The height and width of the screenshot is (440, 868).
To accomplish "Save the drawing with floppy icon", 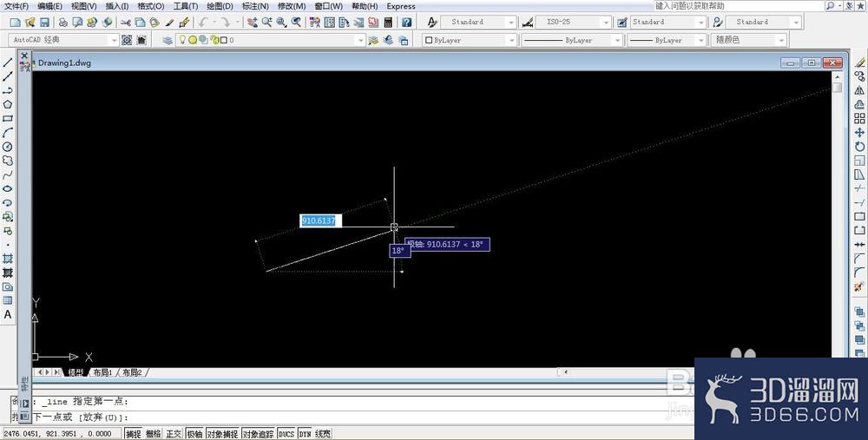I will pyautogui.click(x=44, y=23).
